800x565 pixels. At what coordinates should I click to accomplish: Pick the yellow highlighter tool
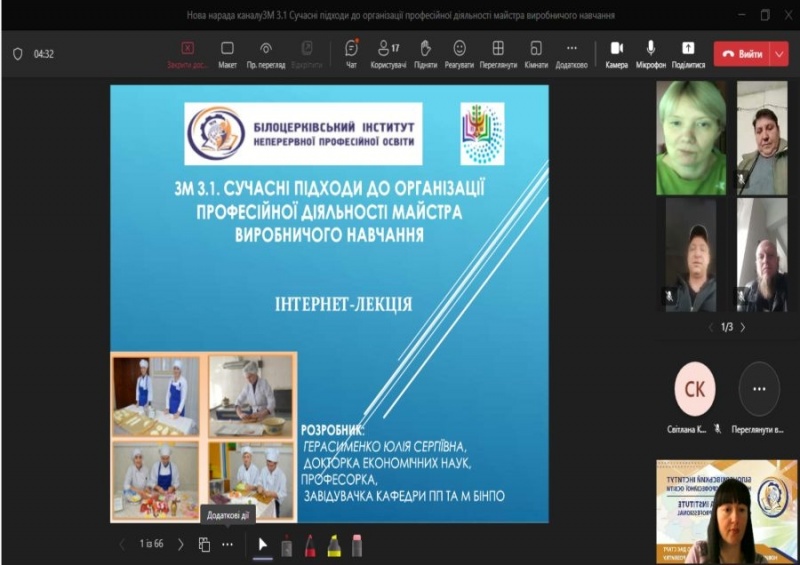click(x=334, y=545)
